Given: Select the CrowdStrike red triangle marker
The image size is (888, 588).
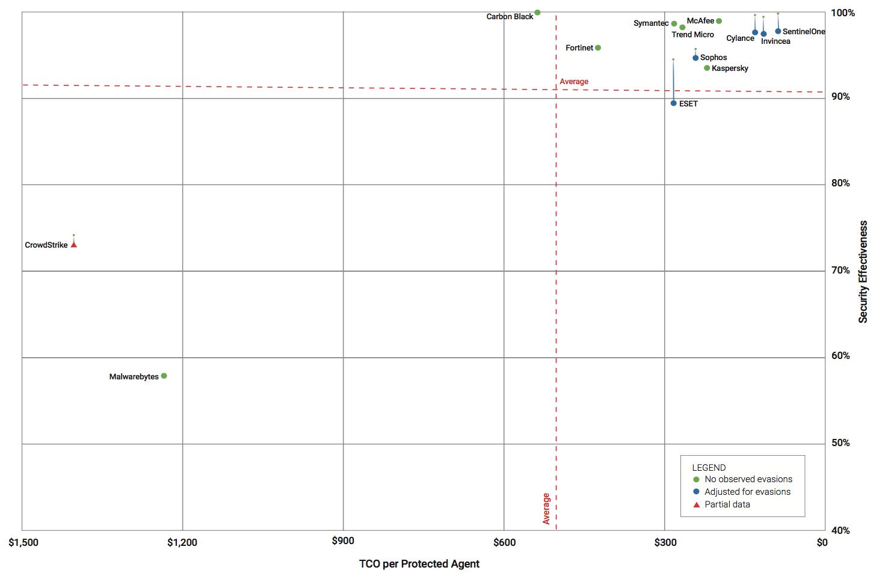Looking at the screenshot, I should point(74,245).
